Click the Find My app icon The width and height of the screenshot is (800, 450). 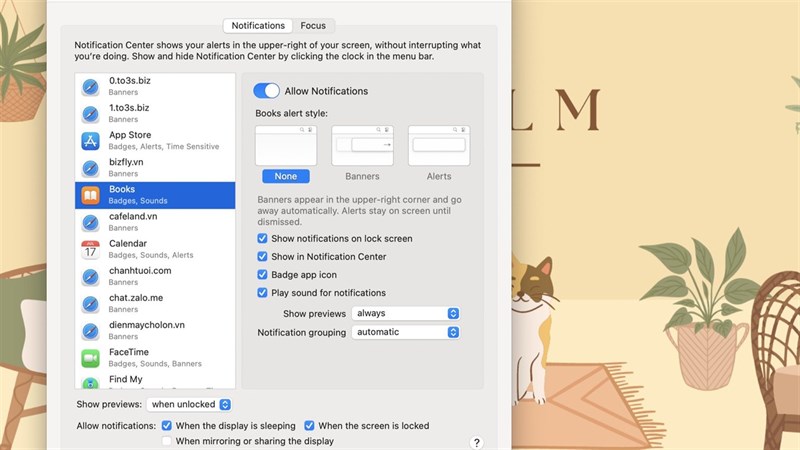(x=90, y=382)
